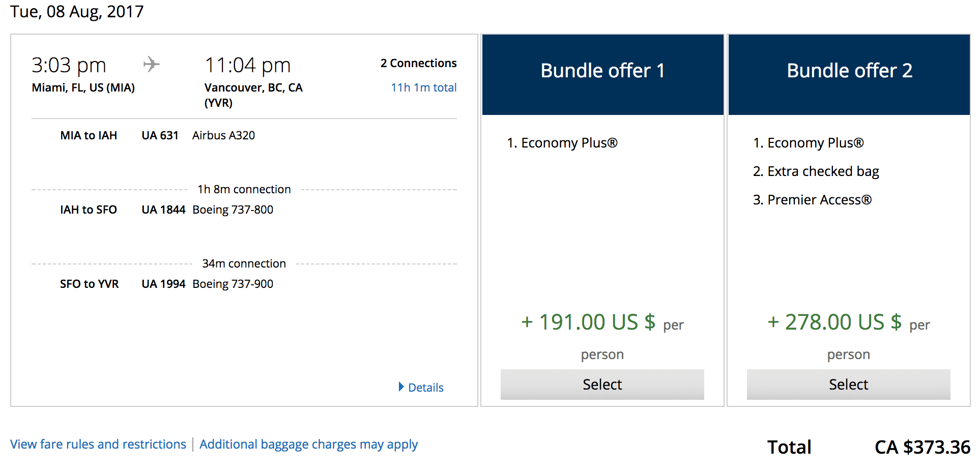Image resolution: width=980 pixels, height=472 pixels.
Task: Click the 2 Connections label
Action: click(418, 63)
